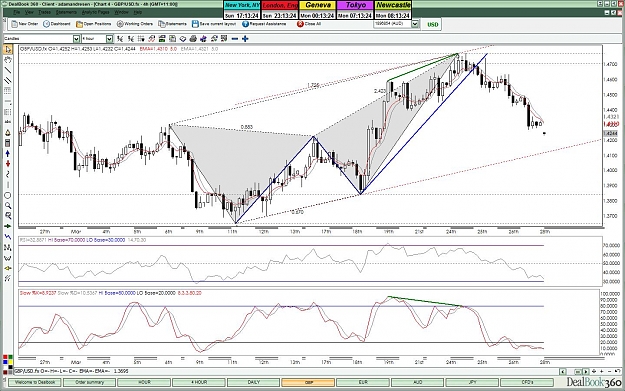Open Working Orders from toolbar
The image size is (625, 391).
(x=135, y=24)
